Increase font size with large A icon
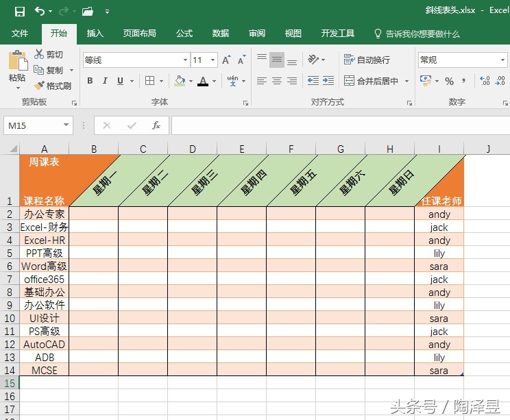Screen dimensions: 510x420 pyautogui.click(x=226, y=60)
